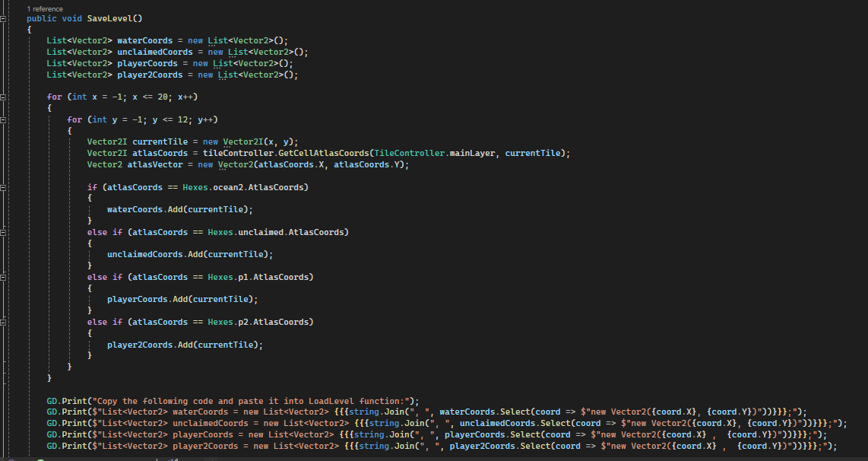Click the player2Coords.Add(currentTile) statement
868x461 pixels.
coord(185,345)
